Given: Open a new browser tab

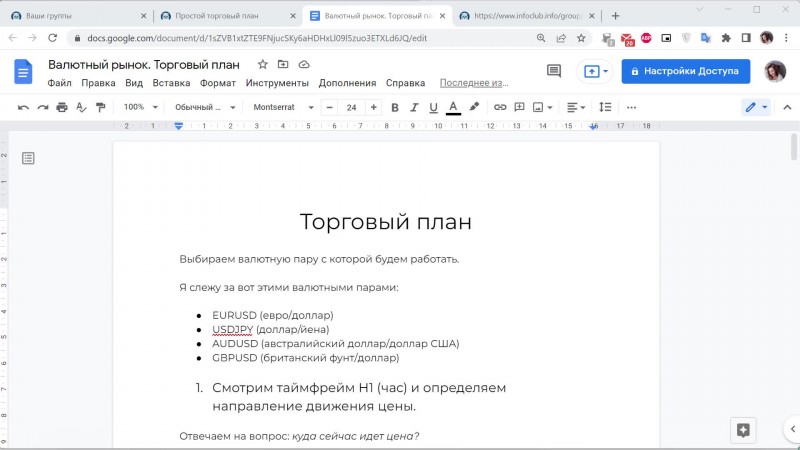Looking at the screenshot, I should point(615,16).
